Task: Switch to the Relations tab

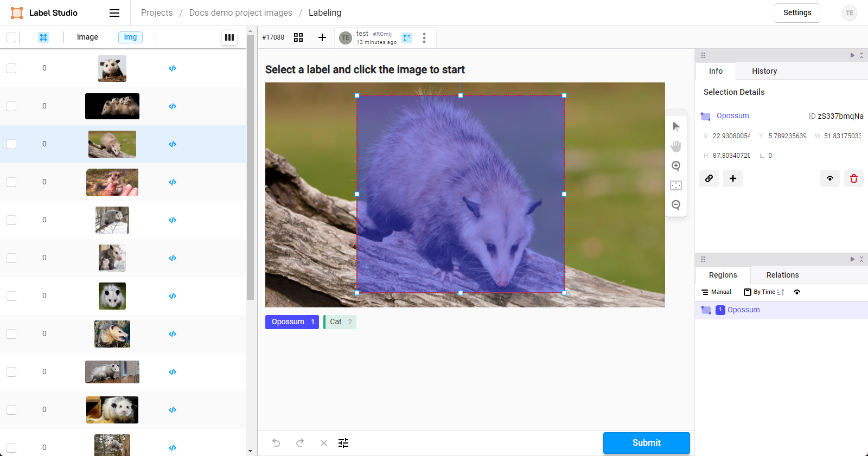Action: pyautogui.click(x=782, y=275)
